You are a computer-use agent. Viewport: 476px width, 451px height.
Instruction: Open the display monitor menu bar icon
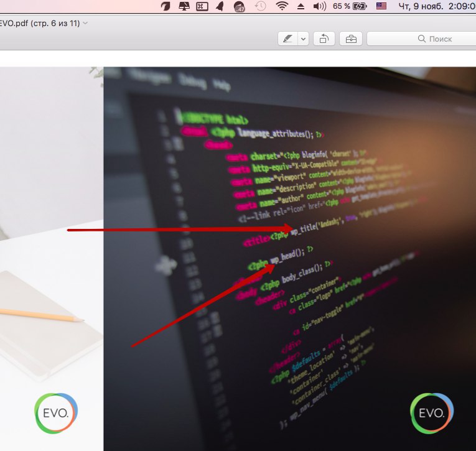[184, 6]
